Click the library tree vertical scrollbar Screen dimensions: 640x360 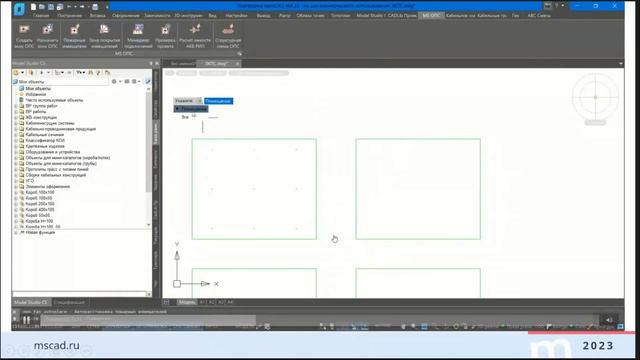click(x=149, y=157)
